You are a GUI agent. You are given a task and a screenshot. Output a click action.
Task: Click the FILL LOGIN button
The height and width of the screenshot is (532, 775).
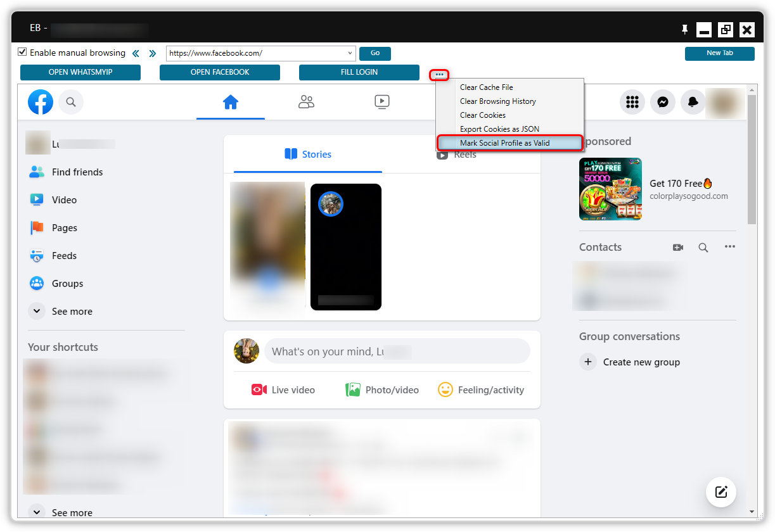[359, 72]
